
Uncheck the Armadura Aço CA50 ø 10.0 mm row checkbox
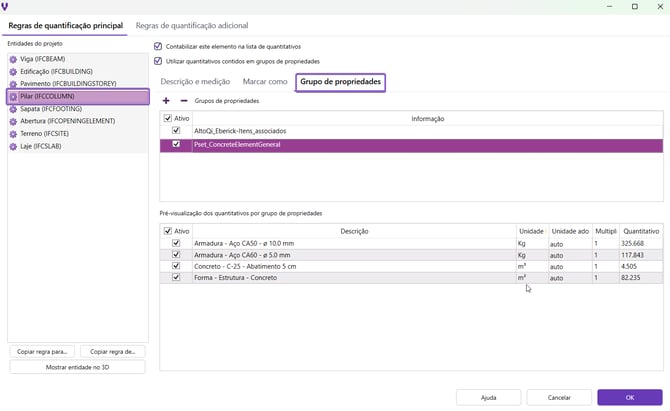pos(176,243)
